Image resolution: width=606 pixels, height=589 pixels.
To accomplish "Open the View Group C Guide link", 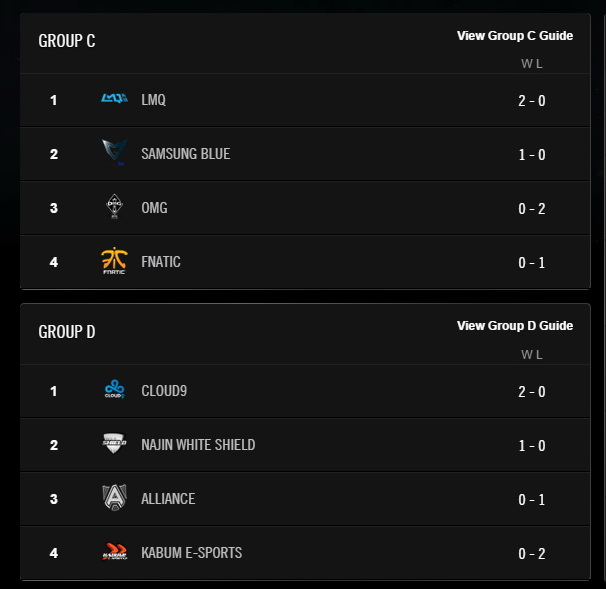I will (x=515, y=36).
